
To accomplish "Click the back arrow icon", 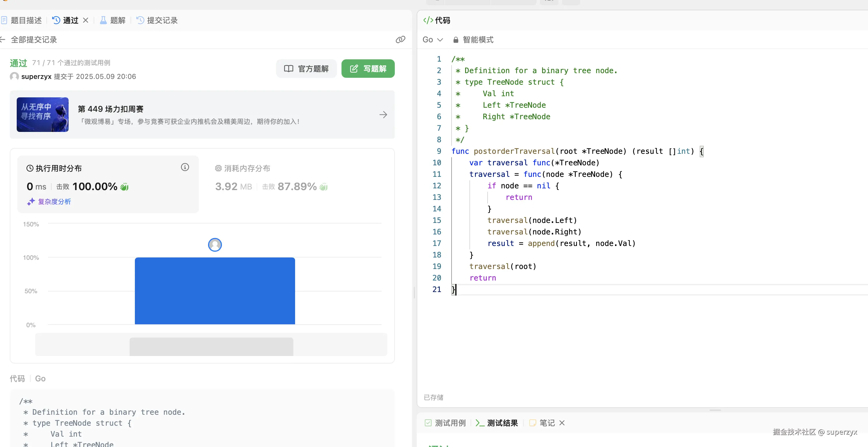I will coord(3,40).
